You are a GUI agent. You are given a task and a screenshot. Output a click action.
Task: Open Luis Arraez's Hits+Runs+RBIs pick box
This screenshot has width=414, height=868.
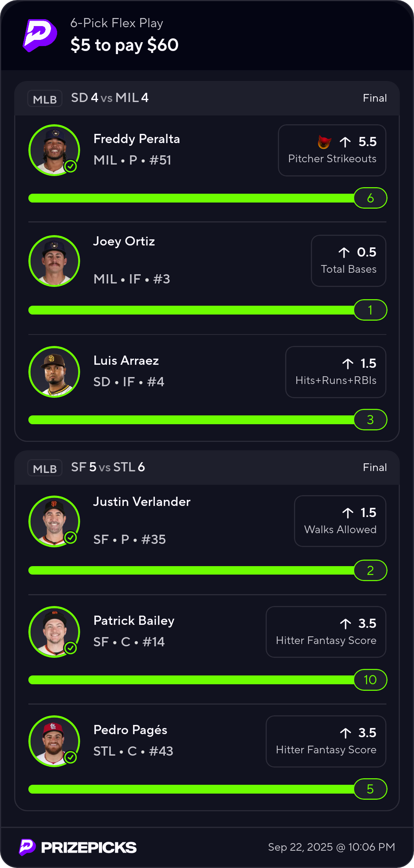tap(335, 372)
